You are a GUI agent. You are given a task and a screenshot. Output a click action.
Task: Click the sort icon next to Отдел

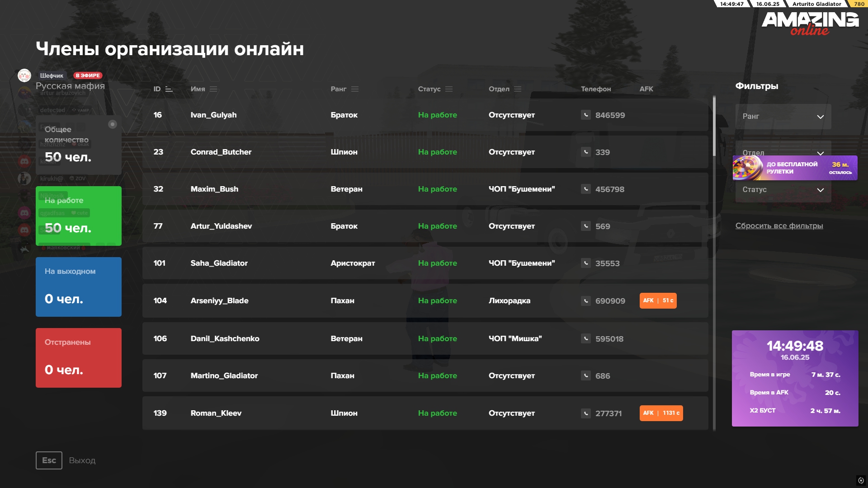click(x=518, y=89)
